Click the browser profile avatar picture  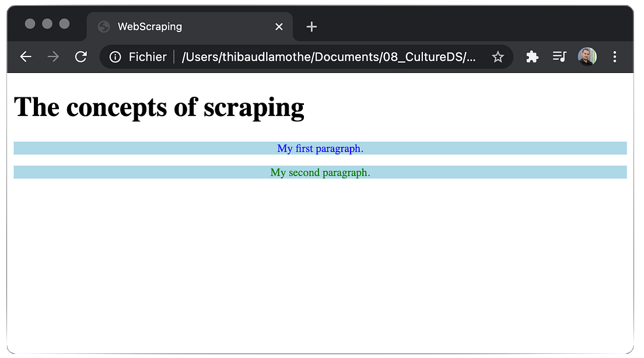pos(587,57)
